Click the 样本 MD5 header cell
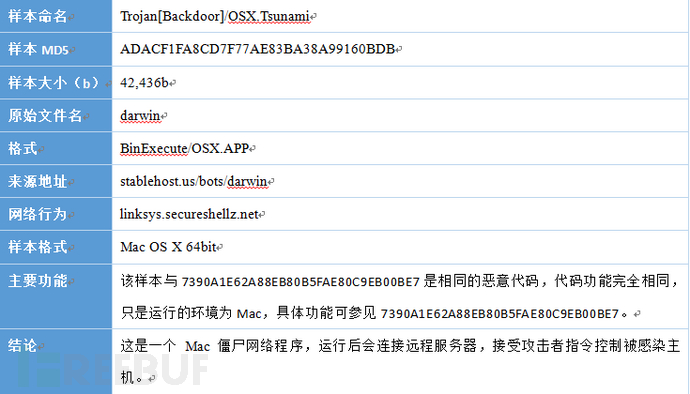Viewport: 690px width, 394px height. (x=56, y=49)
